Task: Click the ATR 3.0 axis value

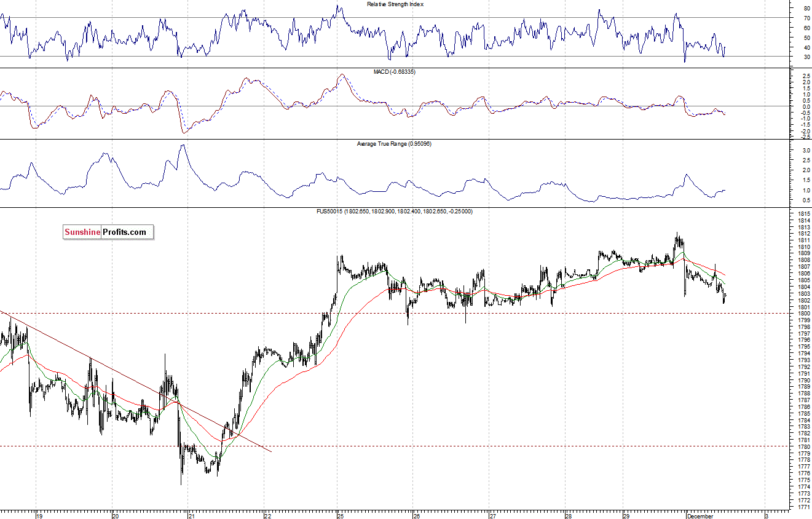Action: [805, 150]
